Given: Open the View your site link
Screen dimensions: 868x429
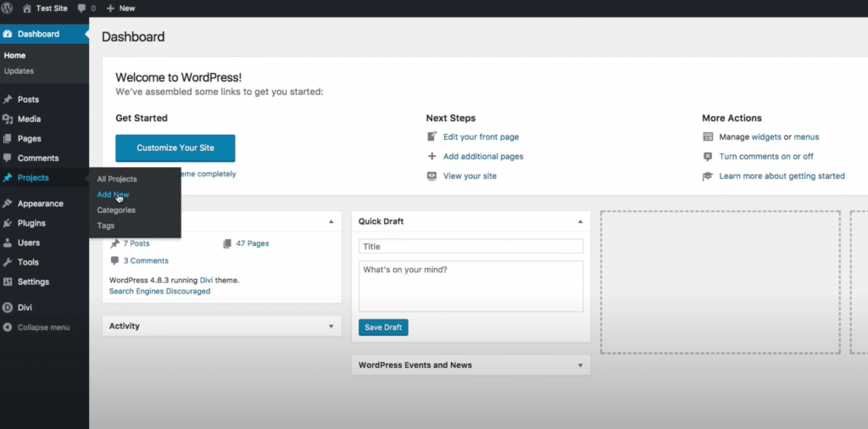Looking at the screenshot, I should pyautogui.click(x=470, y=176).
